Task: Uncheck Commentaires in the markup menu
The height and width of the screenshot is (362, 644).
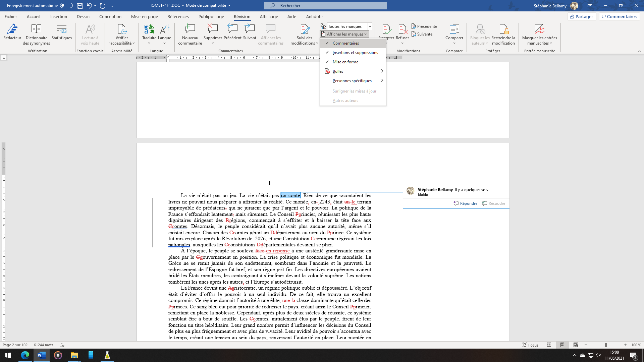Action: [345, 43]
